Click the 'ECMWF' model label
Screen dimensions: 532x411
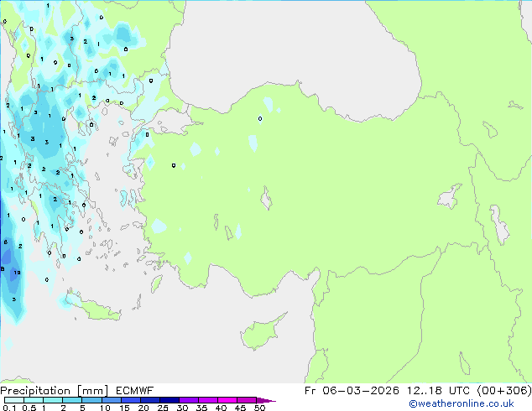[135, 391]
